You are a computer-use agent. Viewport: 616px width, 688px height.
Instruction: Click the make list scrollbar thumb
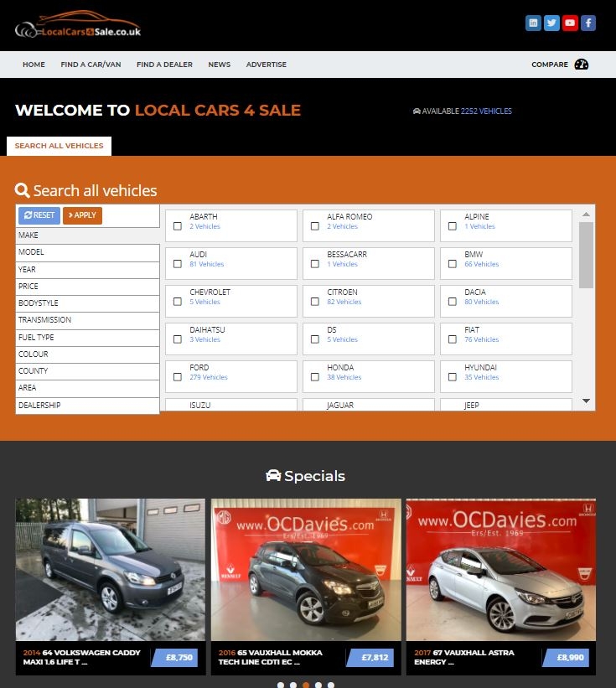(x=586, y=255)
